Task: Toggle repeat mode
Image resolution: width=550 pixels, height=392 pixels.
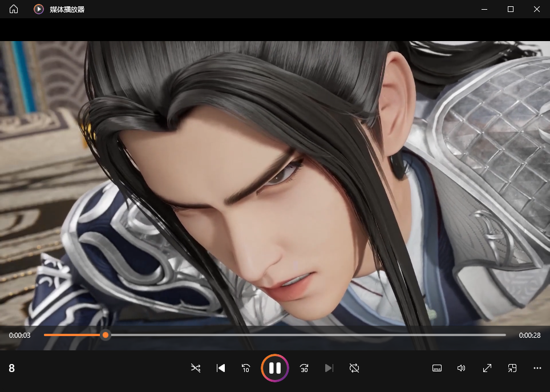Action: click(354, 368)
